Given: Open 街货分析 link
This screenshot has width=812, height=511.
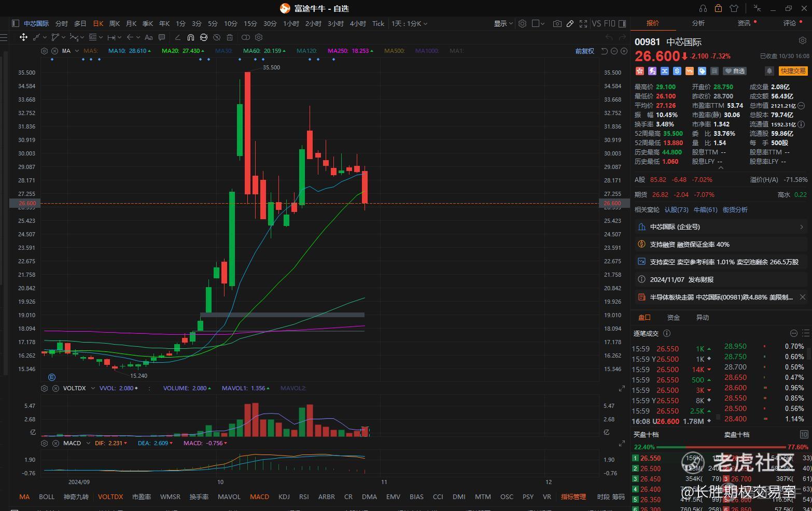Looking at the screenshot, I should point(735,210).
